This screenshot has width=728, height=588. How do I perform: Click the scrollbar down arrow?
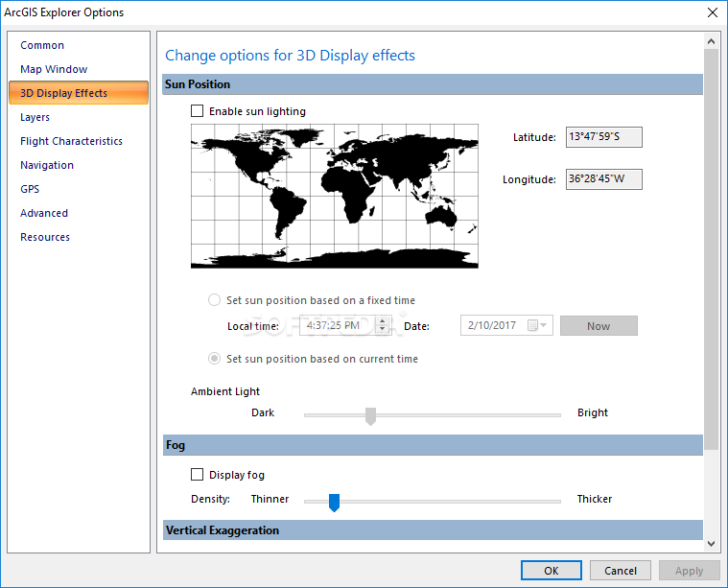[x=711, y=544]
